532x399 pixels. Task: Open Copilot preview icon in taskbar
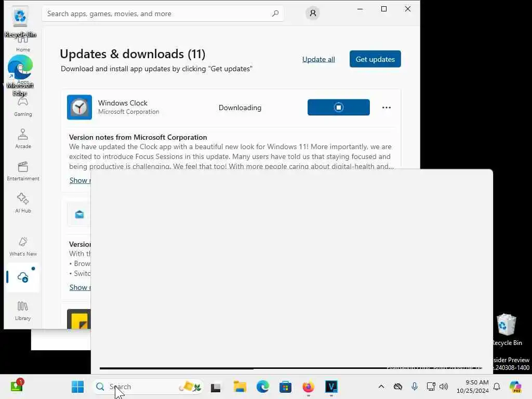pos(516,387)
